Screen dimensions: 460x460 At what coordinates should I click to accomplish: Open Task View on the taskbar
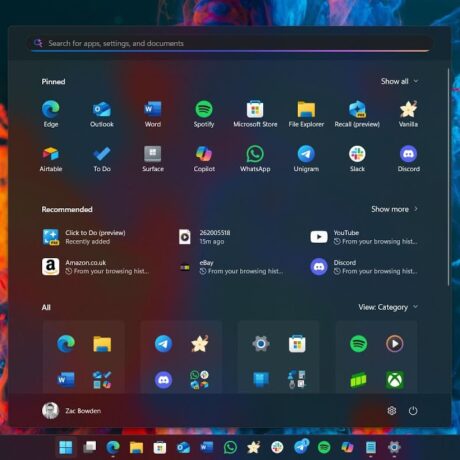(x=89, y=447)
